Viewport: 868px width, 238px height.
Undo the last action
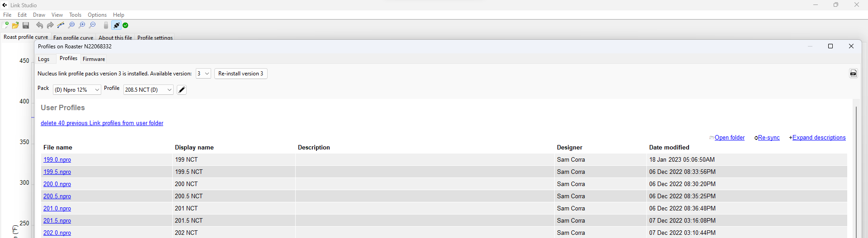click(40, 25)
